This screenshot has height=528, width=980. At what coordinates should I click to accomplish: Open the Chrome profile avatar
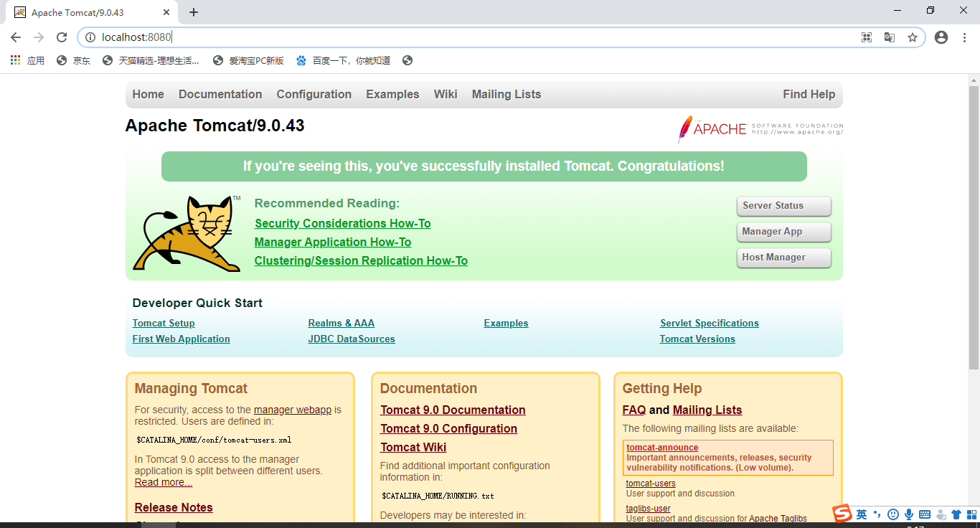point(941,37)
